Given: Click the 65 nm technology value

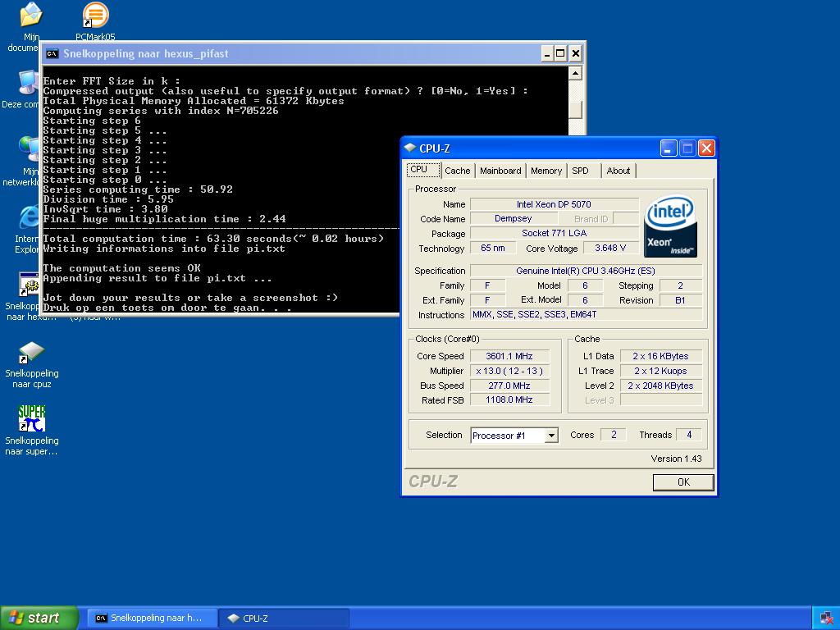Looking at the screenshot, I should point(493,248).
